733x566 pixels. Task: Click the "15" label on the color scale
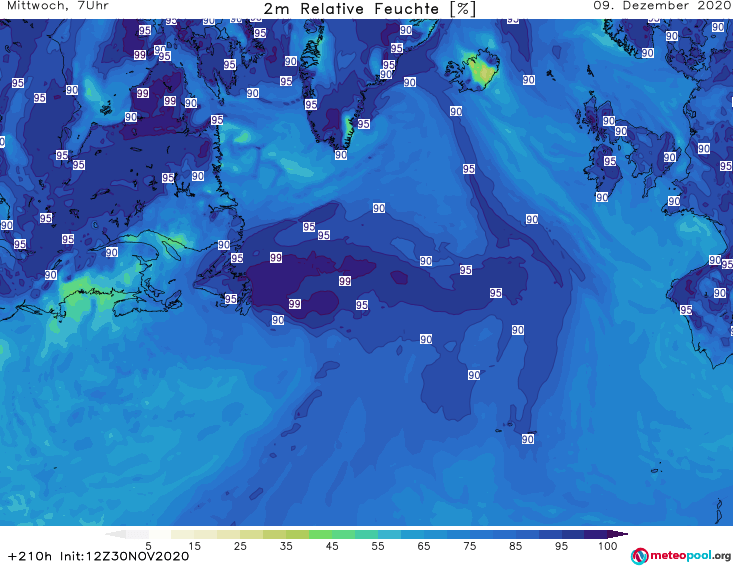(194, 546)
